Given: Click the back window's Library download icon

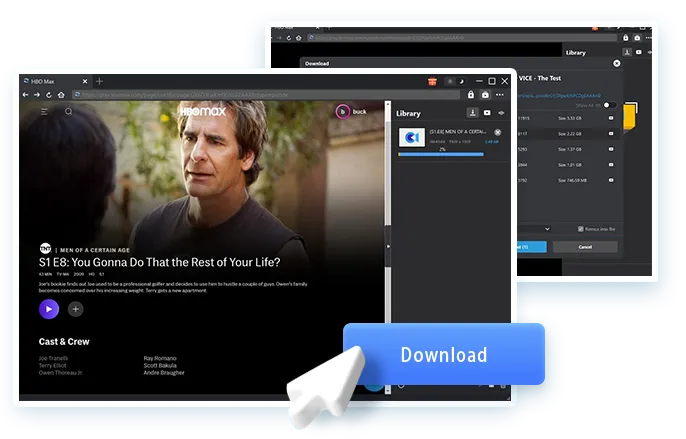Looking at the screenshot, I should click(627, 52).
